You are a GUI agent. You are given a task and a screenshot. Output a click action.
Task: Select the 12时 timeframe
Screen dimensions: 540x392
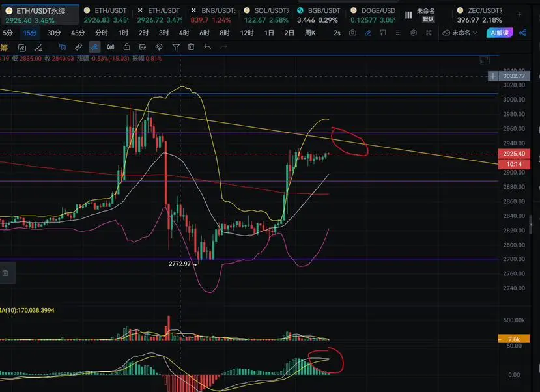247,33
